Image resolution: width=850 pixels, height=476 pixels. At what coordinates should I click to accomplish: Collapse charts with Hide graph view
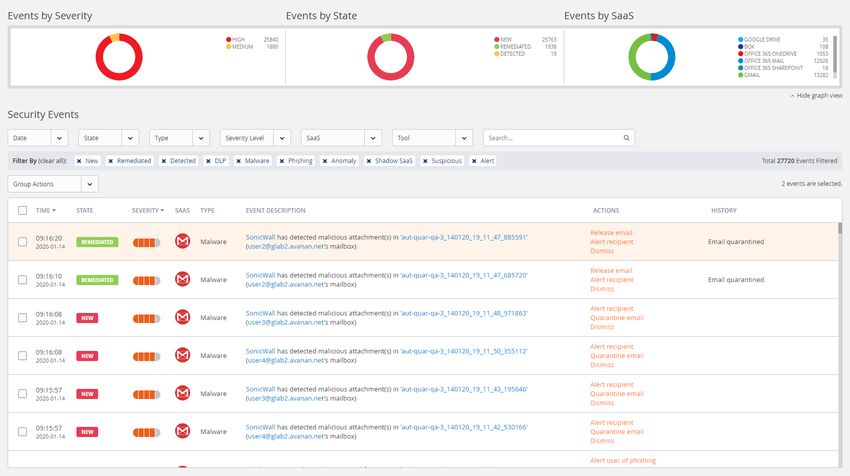pos(816,95)
